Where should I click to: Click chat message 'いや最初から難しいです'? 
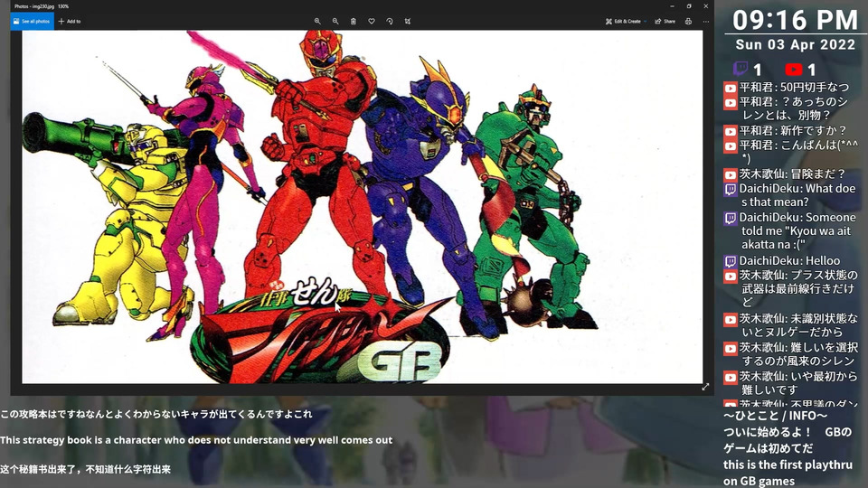[x=798, y=383]
